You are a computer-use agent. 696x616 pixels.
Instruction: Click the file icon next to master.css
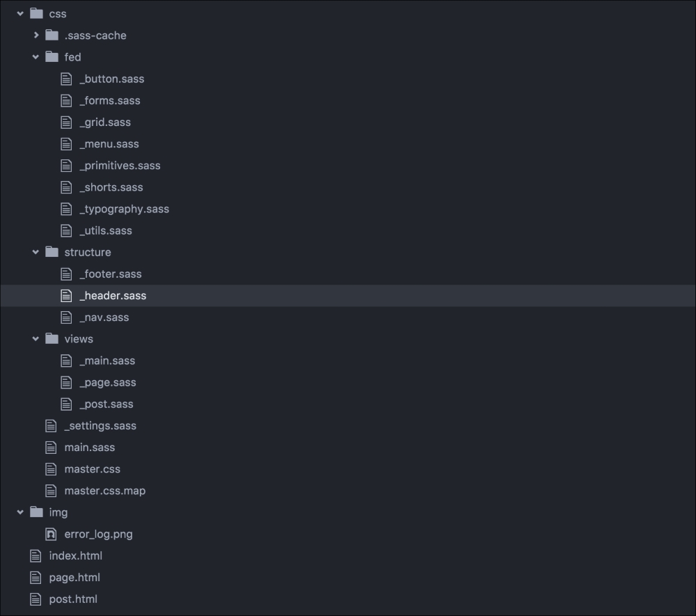[x=51, y=468]
